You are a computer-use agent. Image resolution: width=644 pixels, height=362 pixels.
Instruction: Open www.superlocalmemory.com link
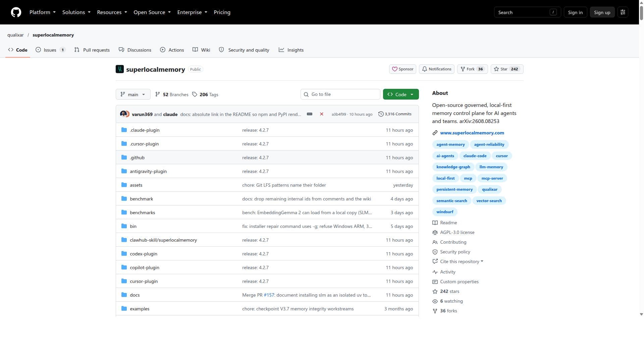click(472, 133)
